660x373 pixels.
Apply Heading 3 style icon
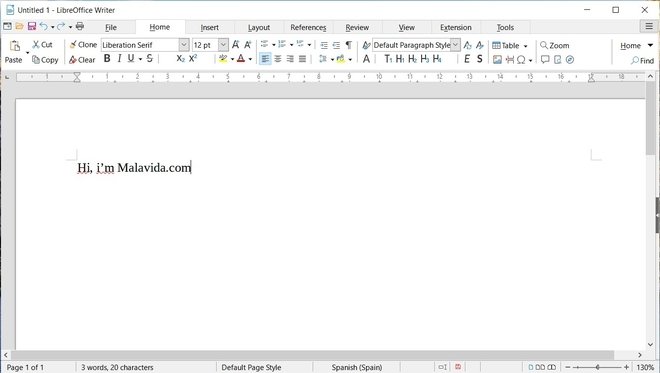tap(425, 59)
